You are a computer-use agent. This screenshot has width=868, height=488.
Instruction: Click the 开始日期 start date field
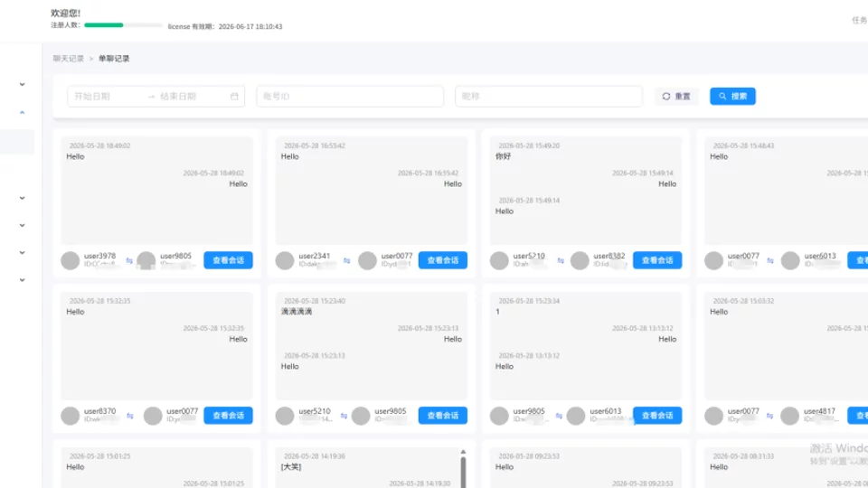[107, 97]
